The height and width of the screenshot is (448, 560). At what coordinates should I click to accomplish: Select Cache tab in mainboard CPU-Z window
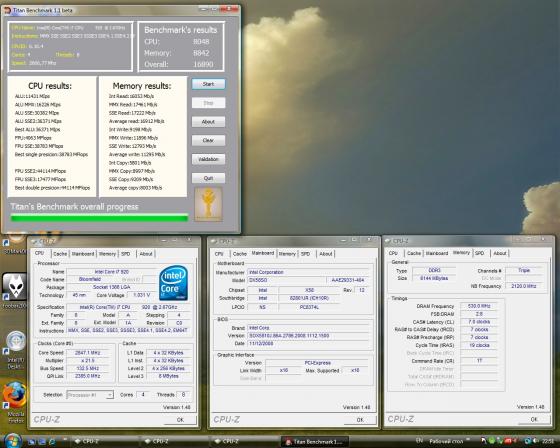(240, 254)
